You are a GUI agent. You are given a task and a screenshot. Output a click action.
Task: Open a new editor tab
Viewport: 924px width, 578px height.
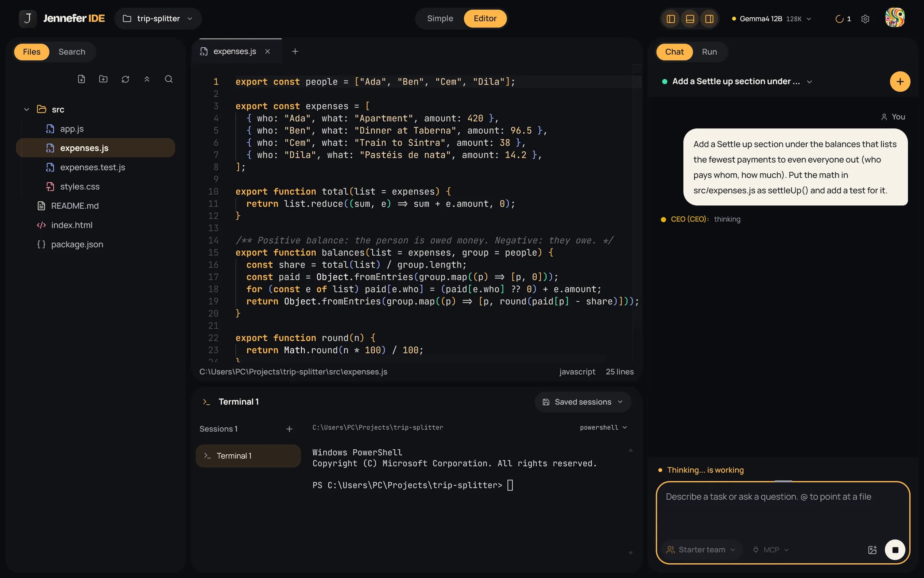pos(295,51)
